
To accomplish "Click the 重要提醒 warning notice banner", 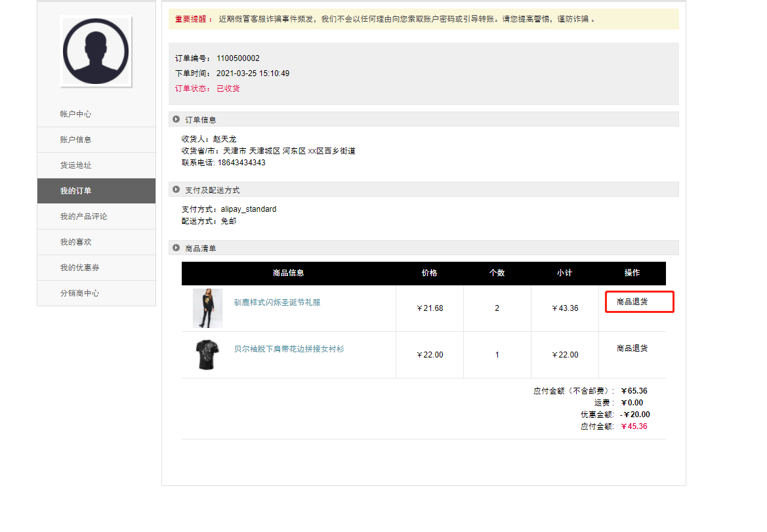I will click(x=423, y=19).
